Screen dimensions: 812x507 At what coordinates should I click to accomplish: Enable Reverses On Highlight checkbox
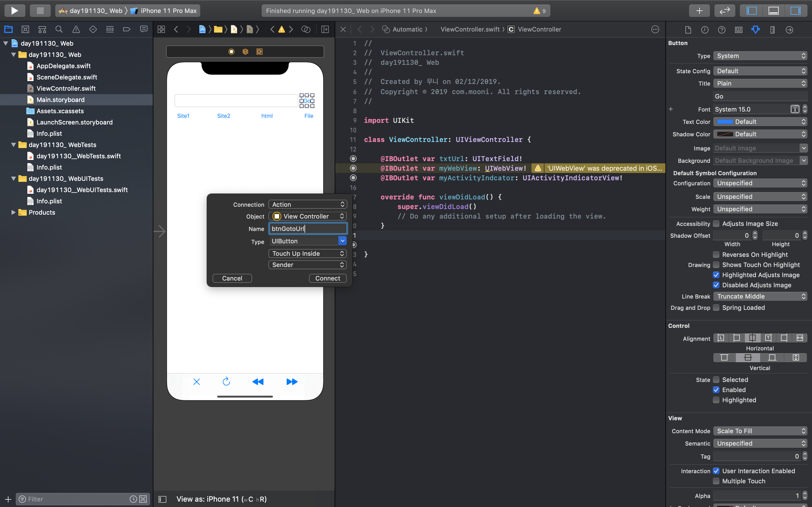click(x=716, y=255)
